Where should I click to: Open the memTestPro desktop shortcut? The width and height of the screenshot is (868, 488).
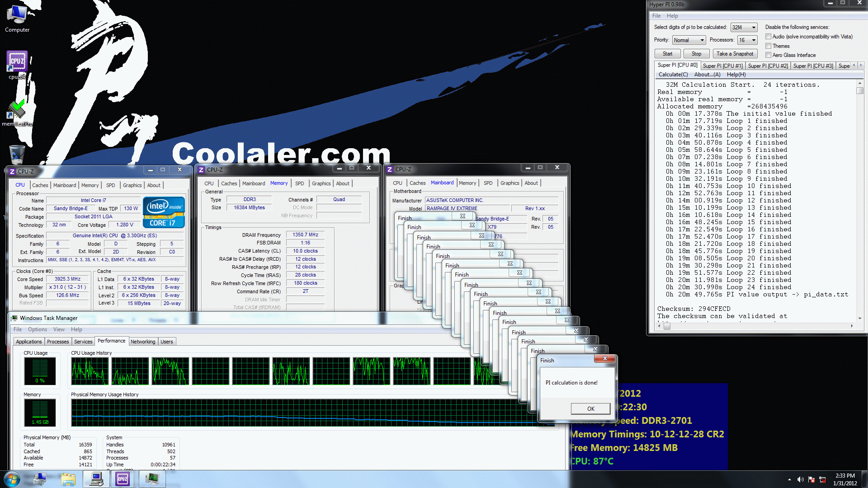tap(17, 113)
